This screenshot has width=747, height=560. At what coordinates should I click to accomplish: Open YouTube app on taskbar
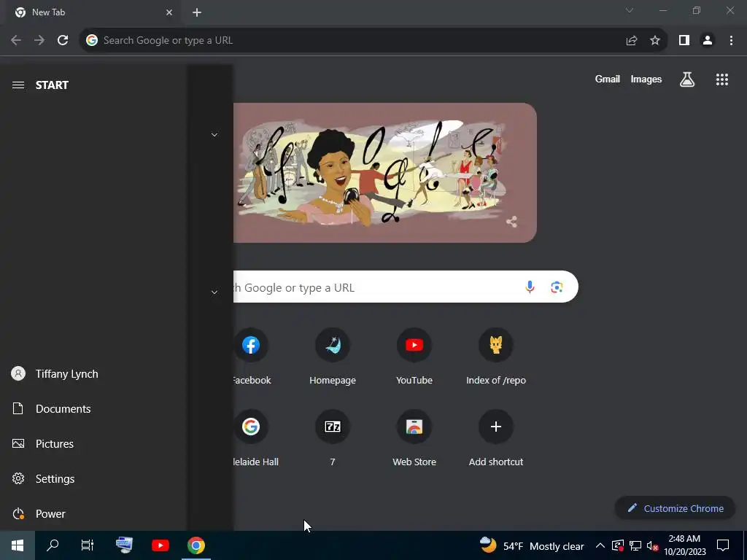[x=160, y=545]
